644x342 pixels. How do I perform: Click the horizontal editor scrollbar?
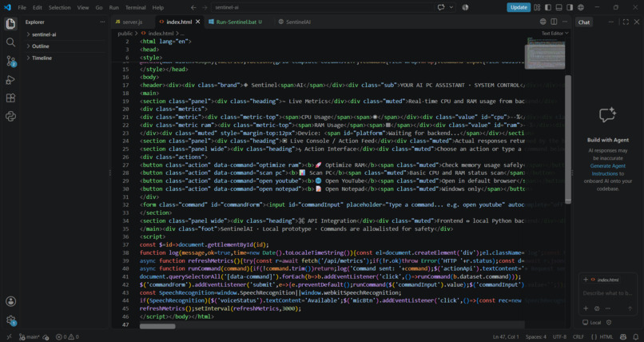(157, 326)
